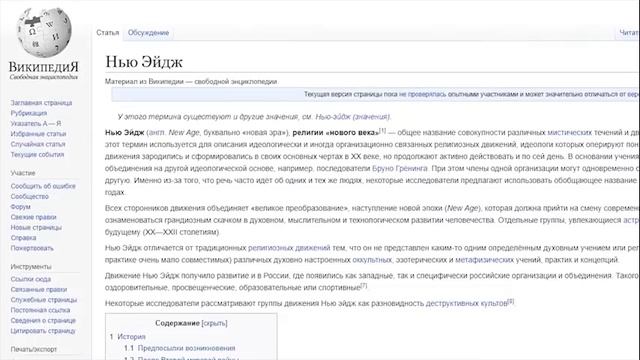The height and width of the screenshot is (360, 640).
Task: Jump to Предпосылки возникновения section
Action: point(187,348)
